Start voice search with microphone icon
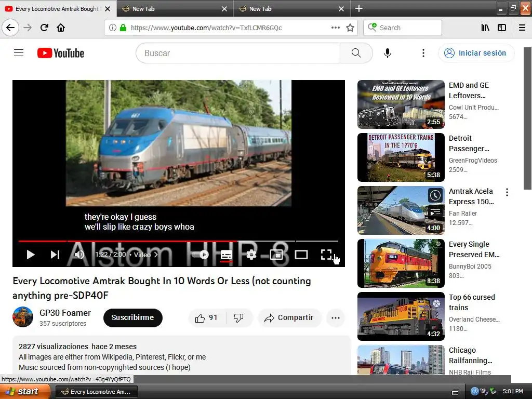This screenshot has width=532, height=399. tap(388, 53)
